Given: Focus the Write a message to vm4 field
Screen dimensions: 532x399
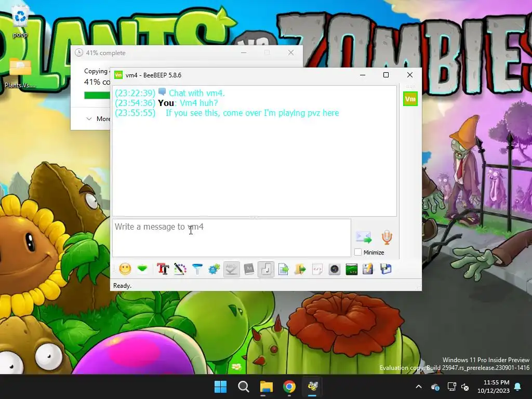Looking at the screenshot, I should pos(231,238).
